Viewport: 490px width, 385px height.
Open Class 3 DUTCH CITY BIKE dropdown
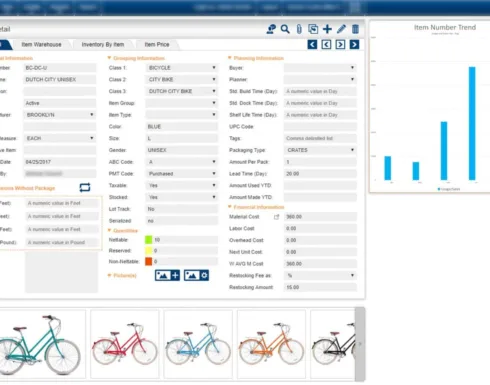tap(182, 91)
